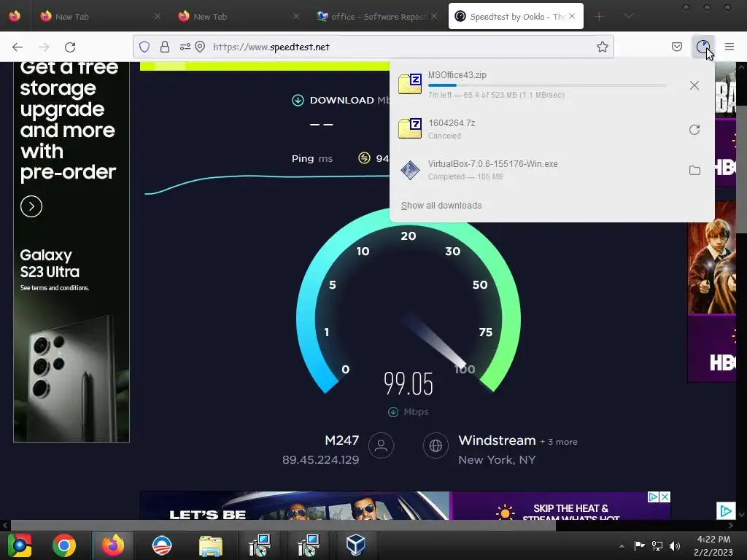This screenshot has width=747, height=560.
Task: Open location permission icon in address bar
Action: click(200, 47)
